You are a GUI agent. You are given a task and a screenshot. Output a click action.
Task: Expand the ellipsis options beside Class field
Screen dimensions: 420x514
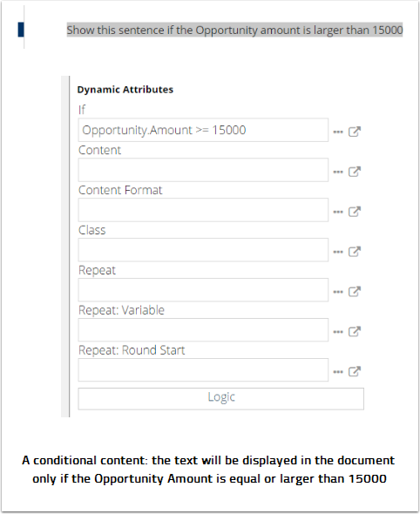[338, 252]
